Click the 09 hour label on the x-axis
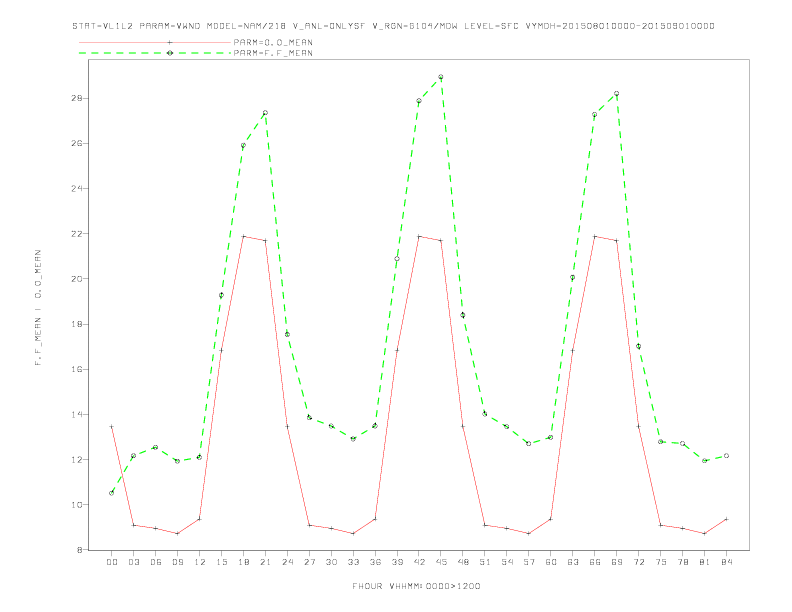This screenshot has width=792, height=612. [x=177, y=562]
